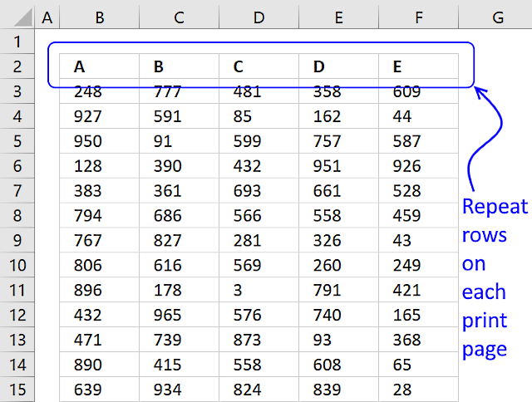Click cell with value 383
The image size is (532, 402).
[x=100, y=190]
